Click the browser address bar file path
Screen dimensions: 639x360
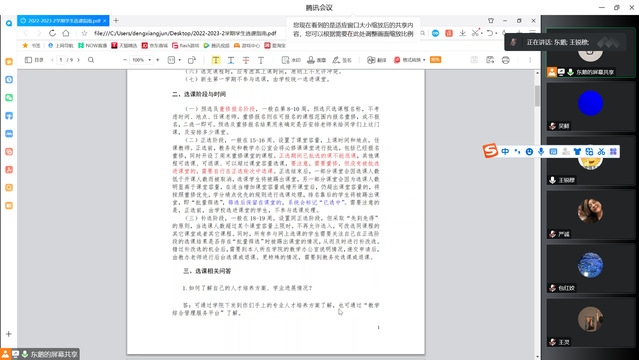click(185, 33)
